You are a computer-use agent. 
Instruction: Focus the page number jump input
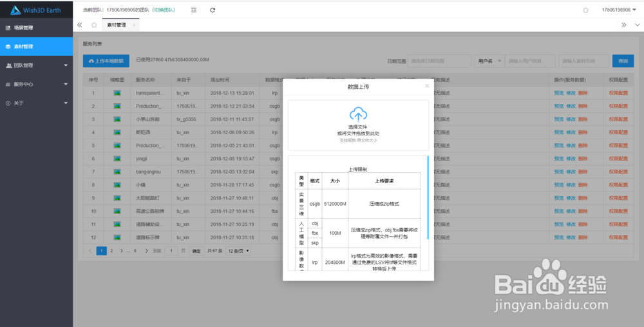click(x=171, y=251)
